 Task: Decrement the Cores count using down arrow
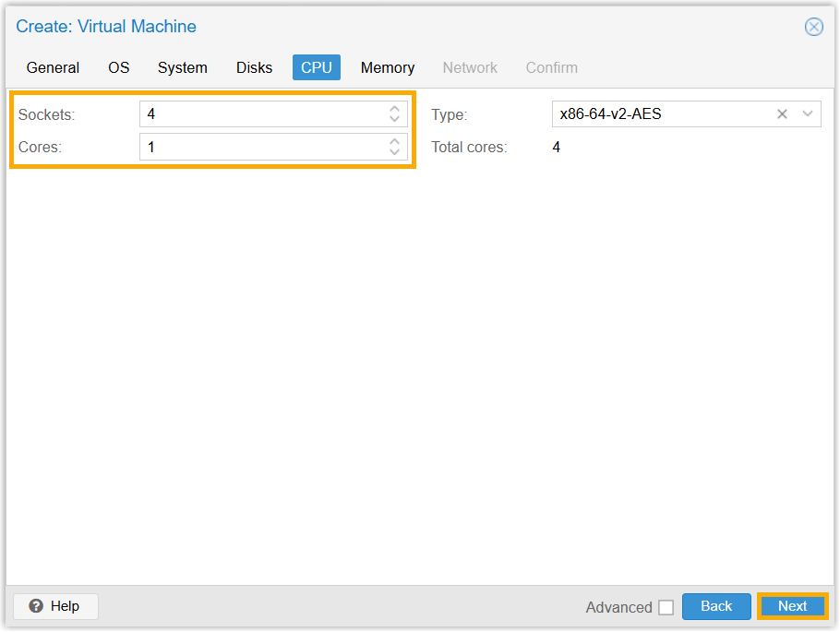(394, 152)
